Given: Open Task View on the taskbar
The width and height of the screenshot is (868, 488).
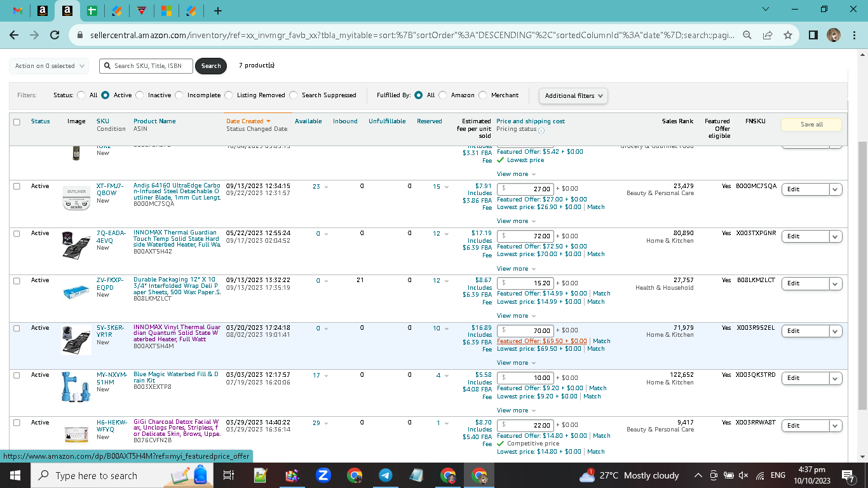Looking at the screenshot, I should pyautogui.click(x=229, y=475).
